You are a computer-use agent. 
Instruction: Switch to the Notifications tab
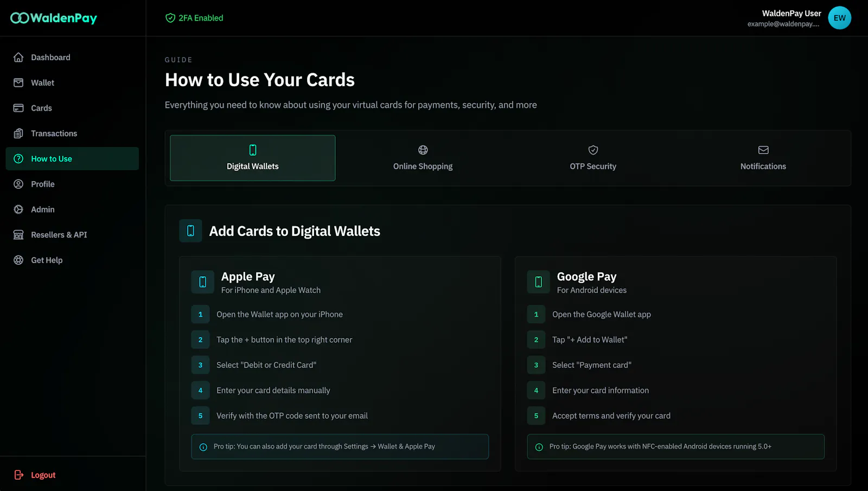pos(763,158)
